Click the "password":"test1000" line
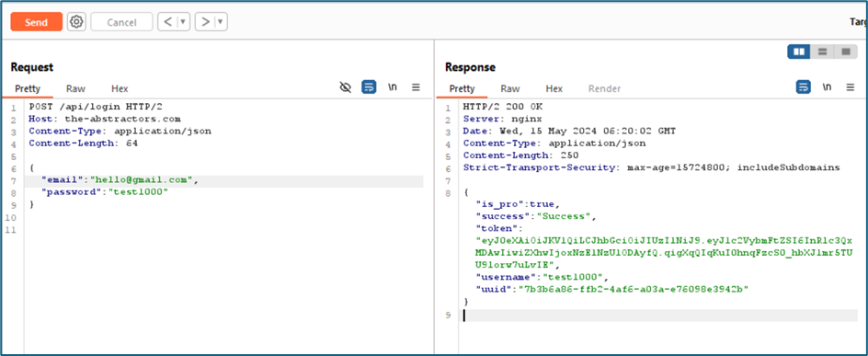 [105, 192]
